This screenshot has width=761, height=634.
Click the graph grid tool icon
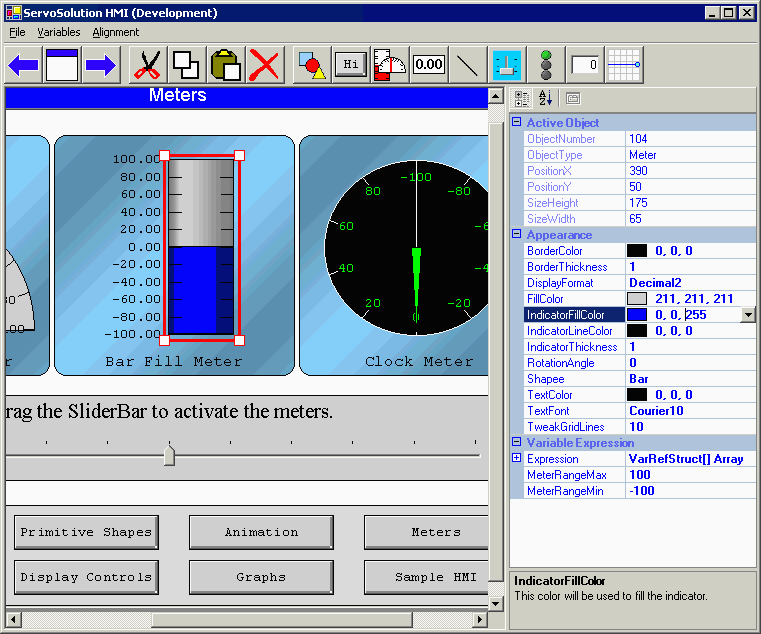(624, 65)
